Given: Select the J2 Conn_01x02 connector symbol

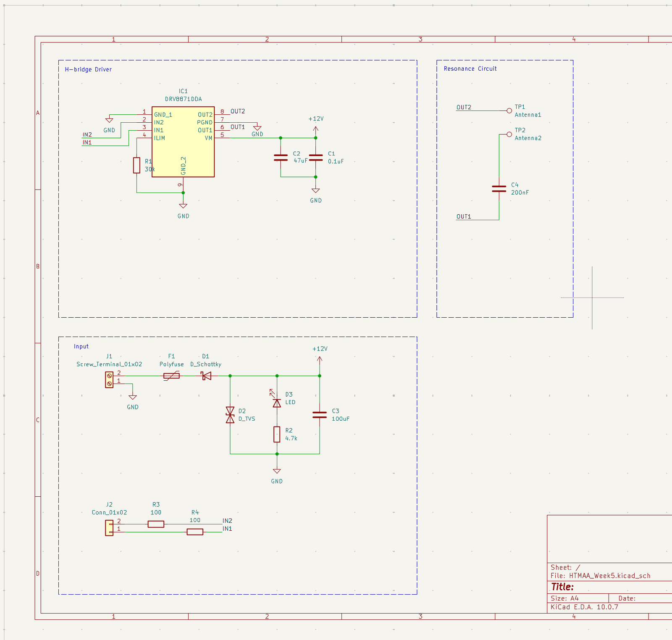Looking at the screenshot, I should tap(109, 528).
